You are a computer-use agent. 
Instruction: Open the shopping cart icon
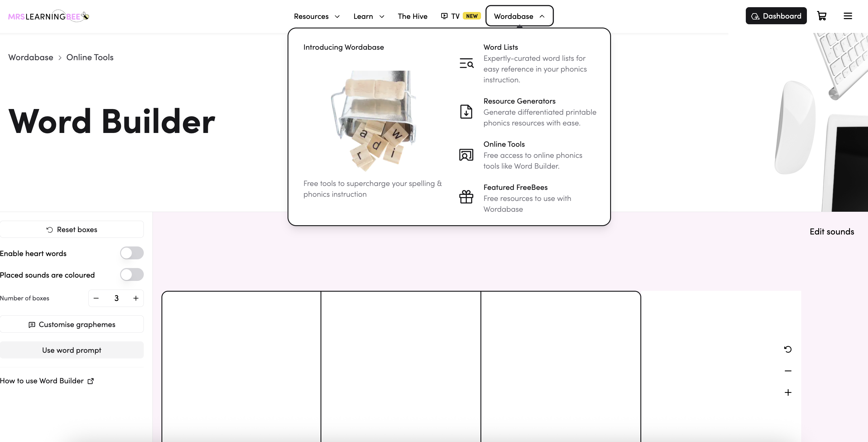(822, 16)
